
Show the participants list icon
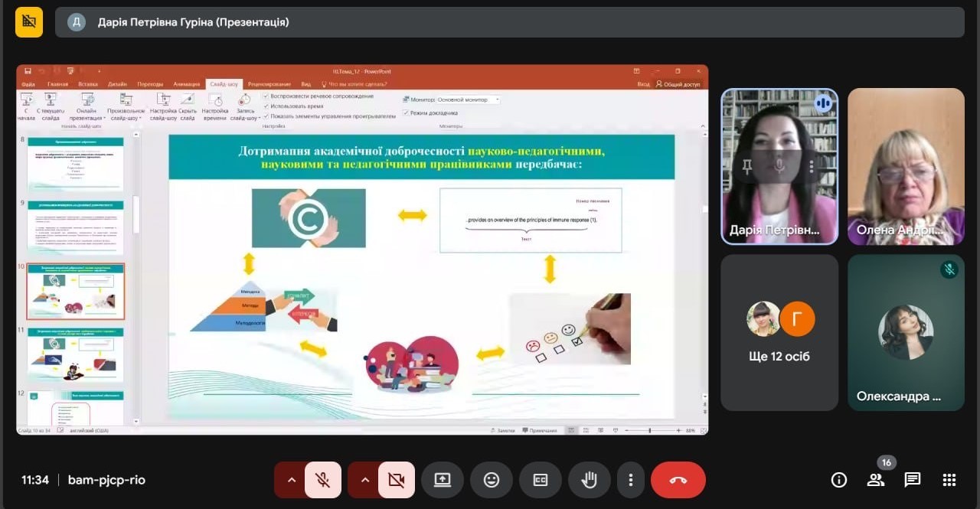pos(875,480)
